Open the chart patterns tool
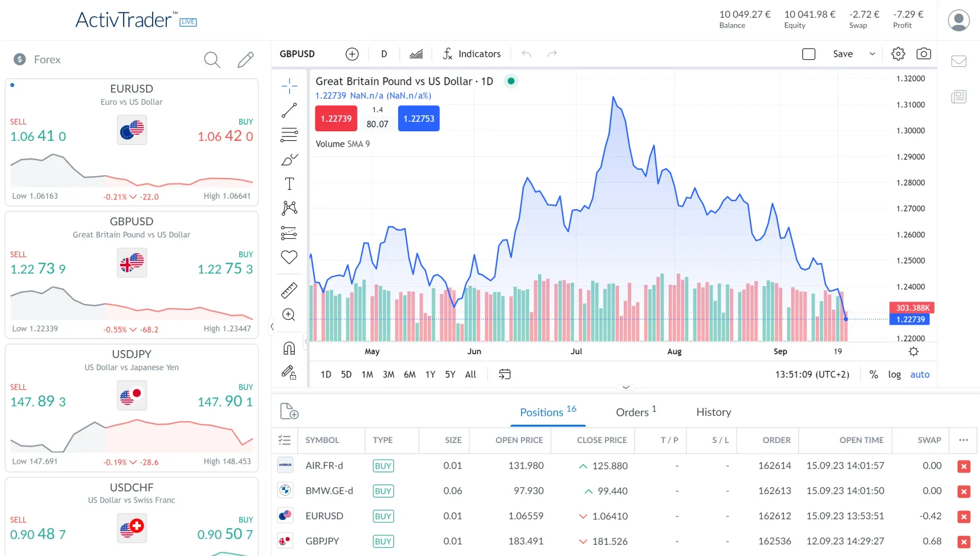Screen dimensions: 980x556 (x=289, y=208)
